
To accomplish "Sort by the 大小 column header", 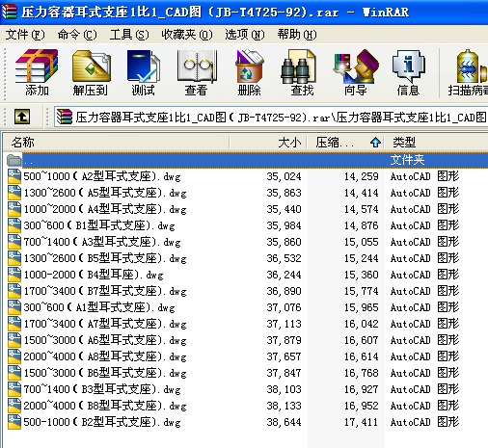I will pyautogui.click(x=268, y=142).
